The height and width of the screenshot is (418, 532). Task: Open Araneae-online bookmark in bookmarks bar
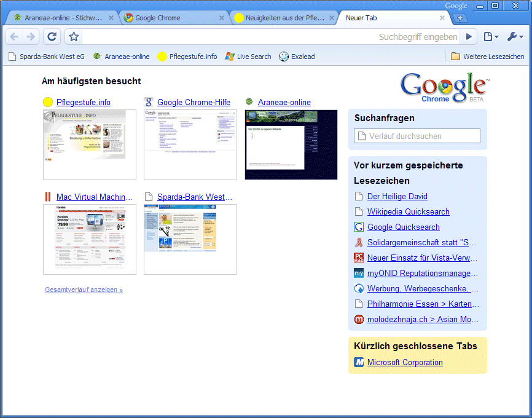tap(122, 57)
